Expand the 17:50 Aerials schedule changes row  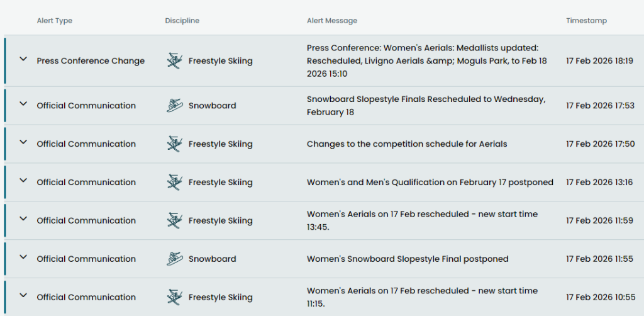click(23, 142)
